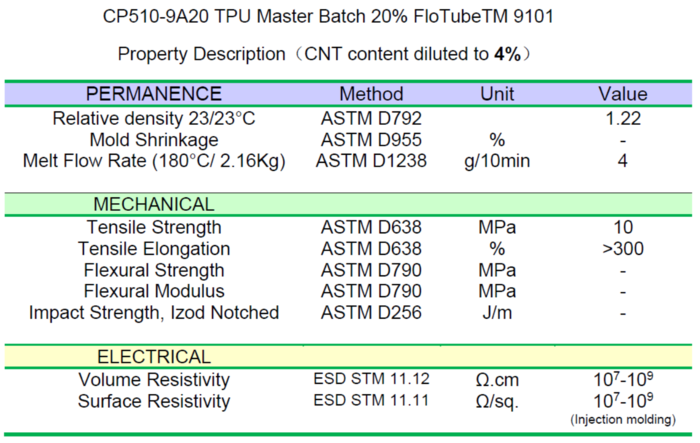Select the Relative density 23/23°C row label
Viewport: 700px width, 443px height.
point(154,118)
